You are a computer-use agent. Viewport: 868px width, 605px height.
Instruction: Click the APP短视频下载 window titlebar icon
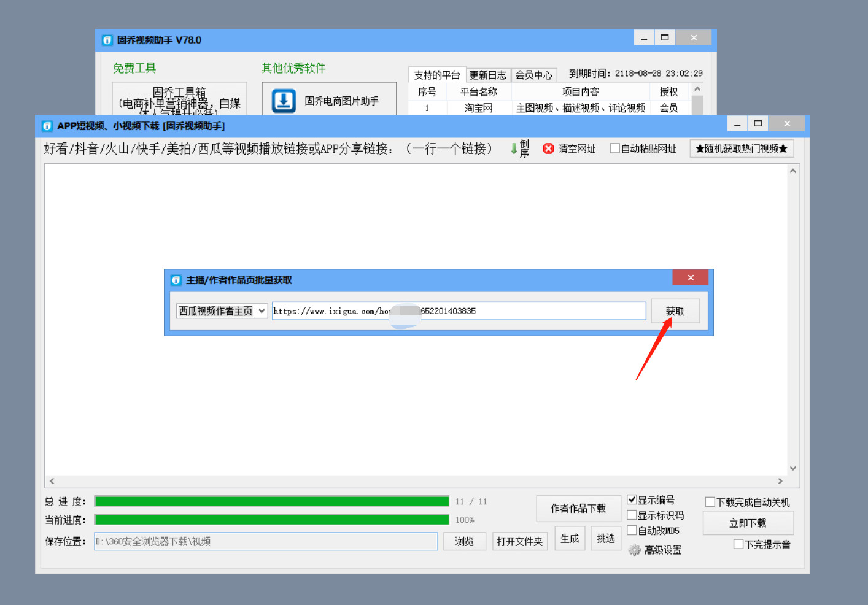tap(47, 126)
